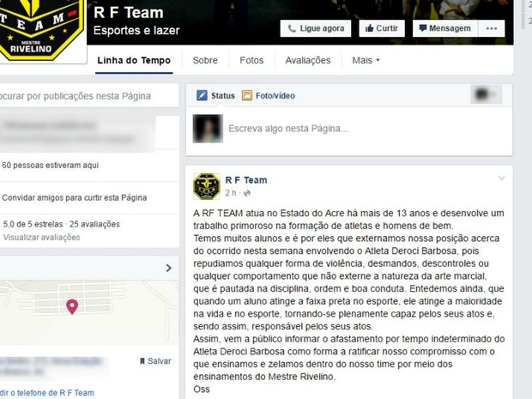Save the place with Salvar bookmark

coord(155,361)
